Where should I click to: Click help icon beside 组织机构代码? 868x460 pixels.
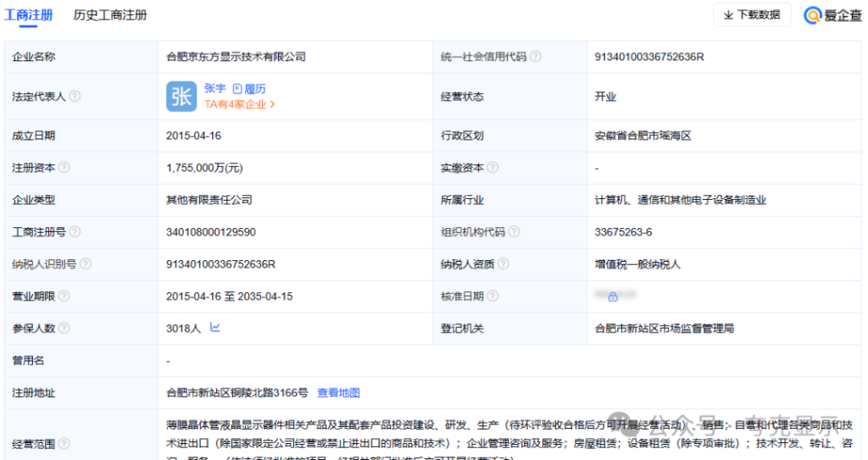coord(515,231)
